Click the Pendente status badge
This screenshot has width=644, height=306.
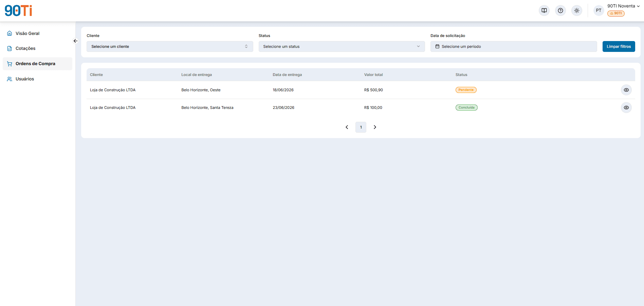(x=466, y=90)
